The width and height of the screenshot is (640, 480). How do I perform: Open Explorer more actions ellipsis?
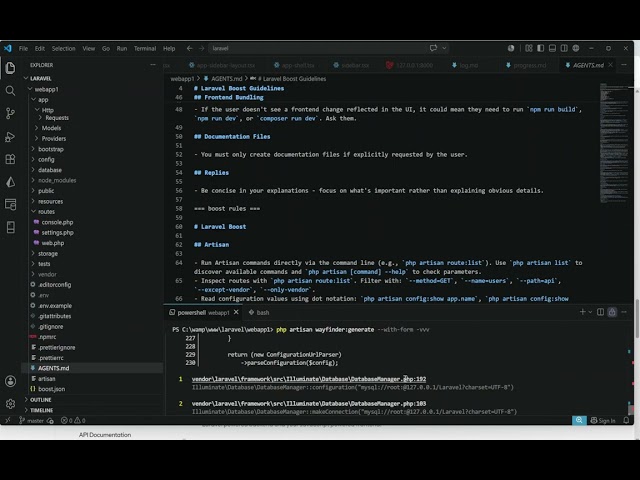(x=153, y=64)
